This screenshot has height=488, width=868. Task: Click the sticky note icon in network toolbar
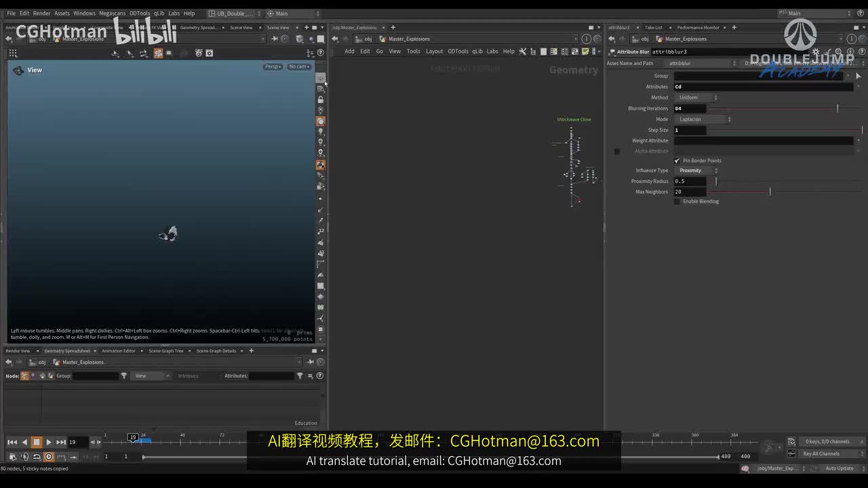coord(586,52)
